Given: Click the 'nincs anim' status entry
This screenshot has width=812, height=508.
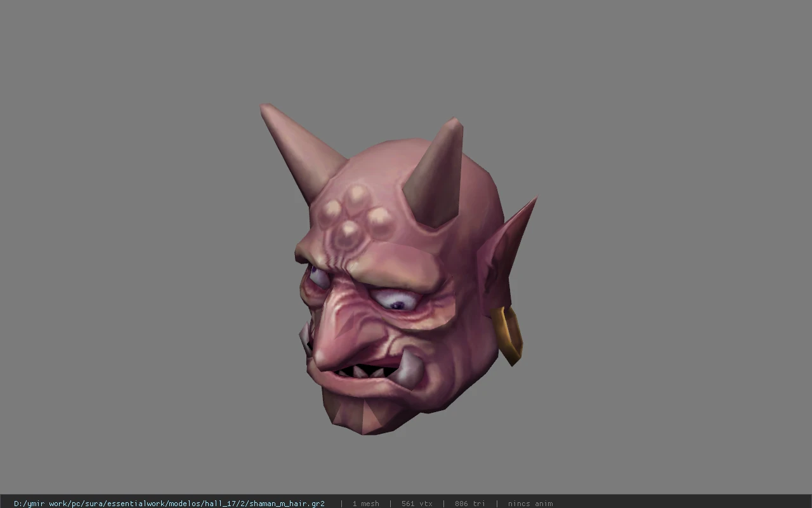Looking at the screenshot, I should (530, 504).
